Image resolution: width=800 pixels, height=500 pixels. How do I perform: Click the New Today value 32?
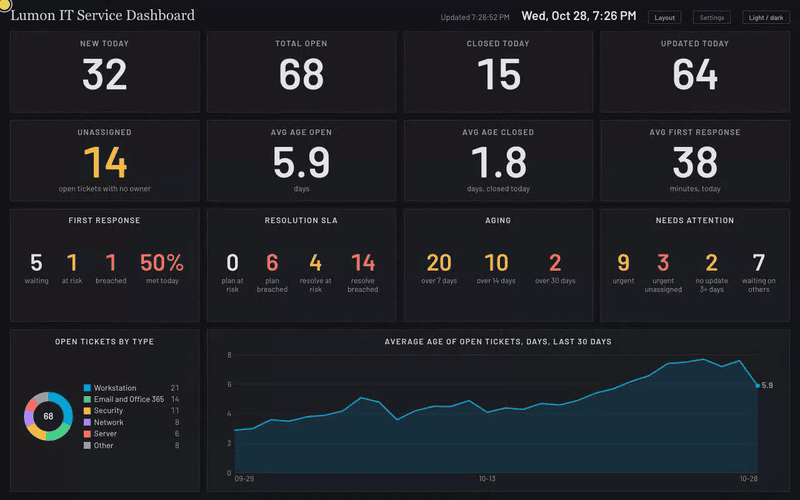[x=105, y=74]
